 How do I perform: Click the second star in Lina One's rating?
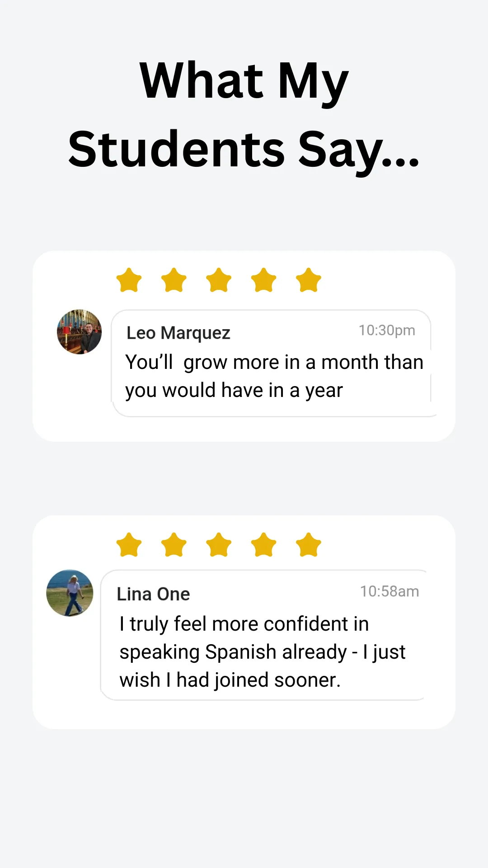[x=174, y=544]
